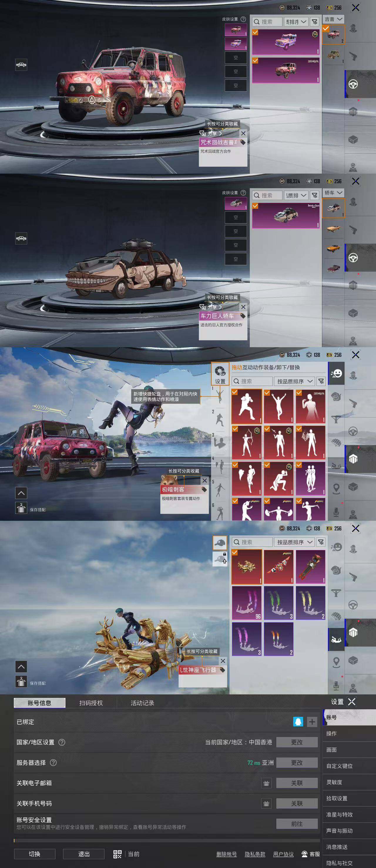Click the tag icon on 车力巨人轿车 card
Image resolution: width=376 pixels, height=868 pixels.
click(x=243, y=316)
